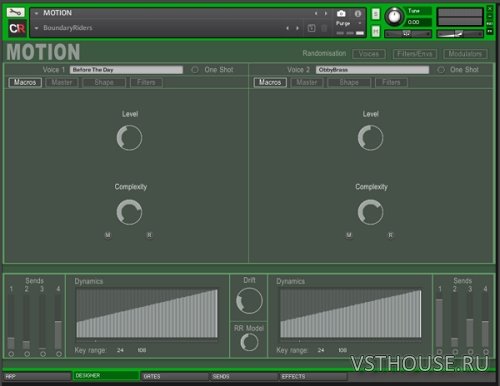This screenshot has width=500, height=386.
Task: Toggle Voice 1 send 3 circle button
Action: [43, 354]
